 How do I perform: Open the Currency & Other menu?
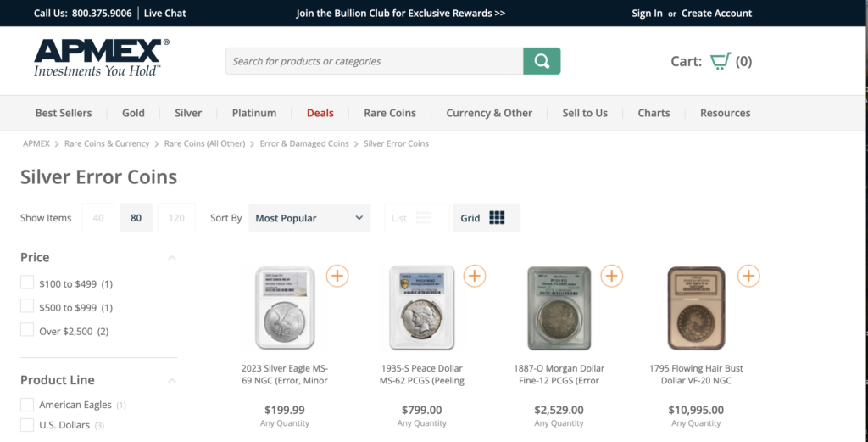489,113
